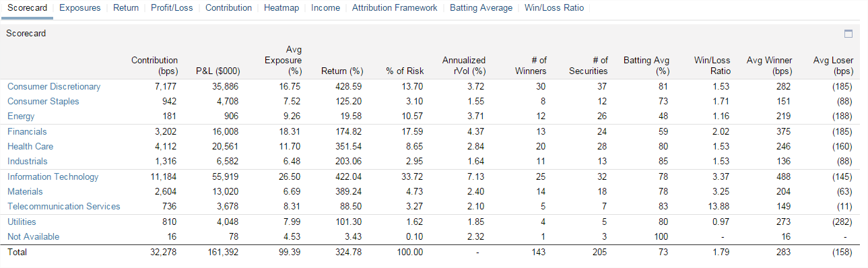Switch to the Profit/Loss tab
The height and width of the screenshot is (268, 868).
[x=172, y=8]
